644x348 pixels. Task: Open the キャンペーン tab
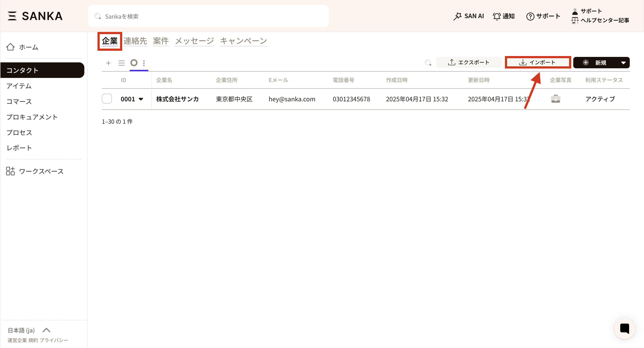click(x=243, y=41)
